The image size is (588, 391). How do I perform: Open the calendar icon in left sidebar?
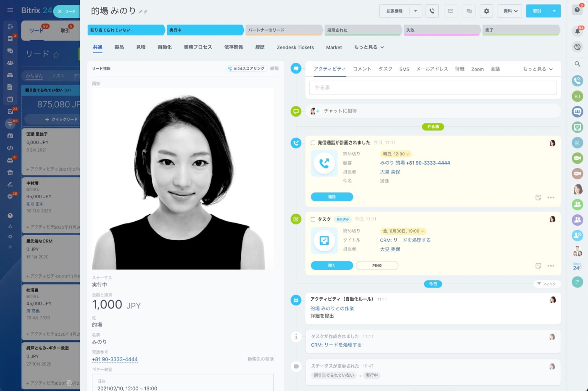10,99
